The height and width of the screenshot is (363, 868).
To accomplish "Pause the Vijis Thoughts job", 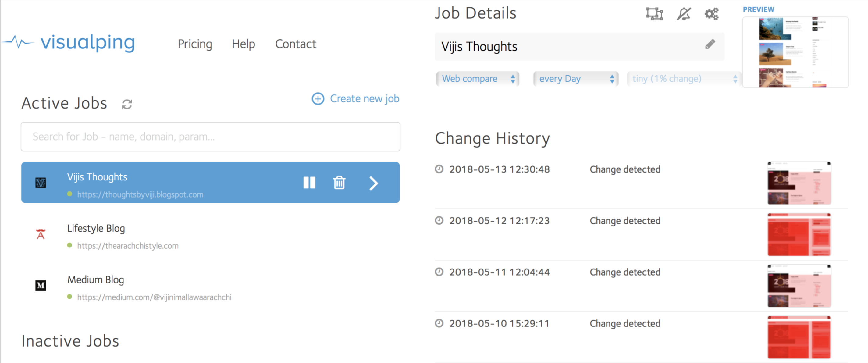I will pos(309,183).
